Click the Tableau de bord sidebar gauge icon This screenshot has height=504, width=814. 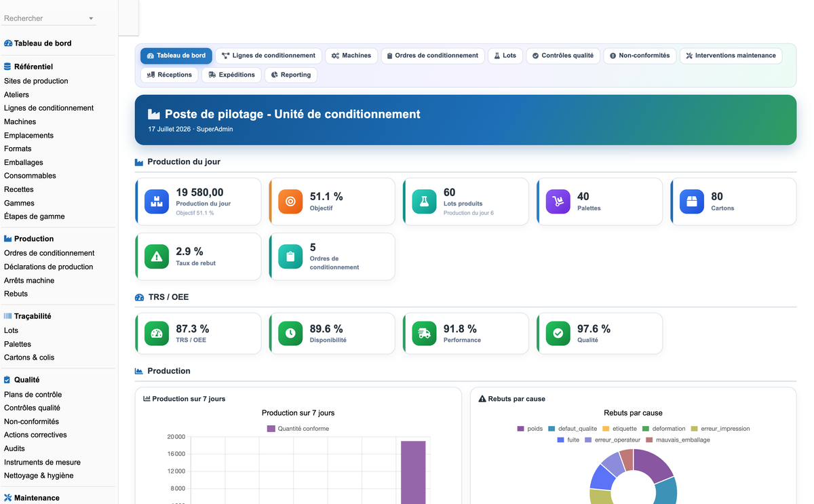[x=8, y=43]
